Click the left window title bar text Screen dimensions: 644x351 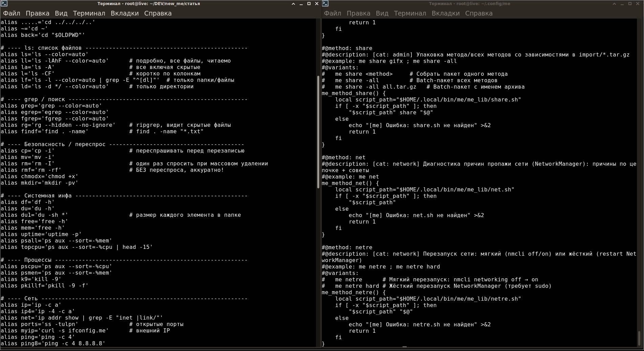[149, 4]
